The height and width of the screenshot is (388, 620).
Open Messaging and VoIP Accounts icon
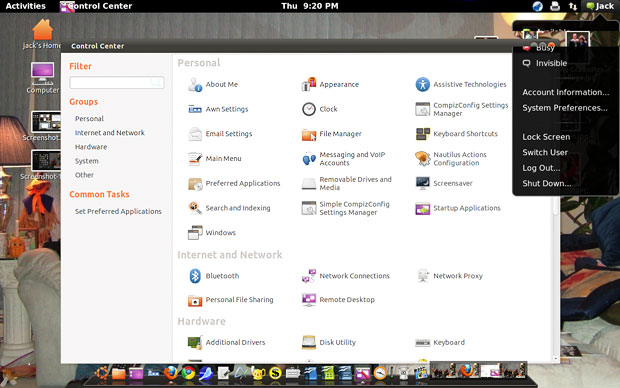click(x=309, y=159)
